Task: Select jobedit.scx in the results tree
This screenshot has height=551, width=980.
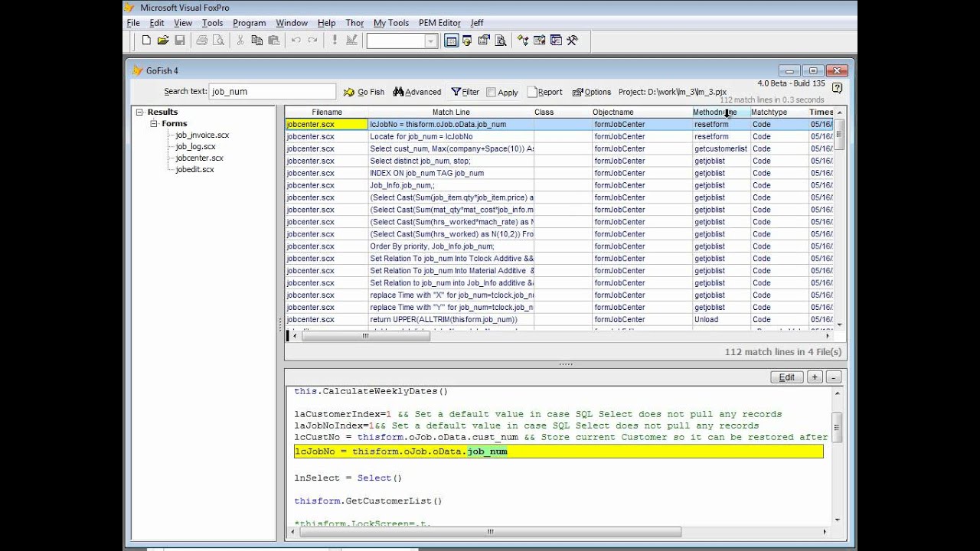Action: (x=194, y=169)
